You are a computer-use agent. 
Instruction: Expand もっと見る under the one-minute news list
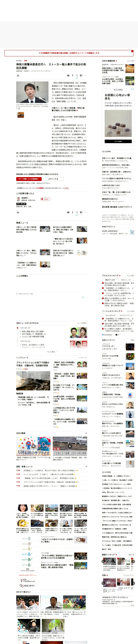point(52,352)
